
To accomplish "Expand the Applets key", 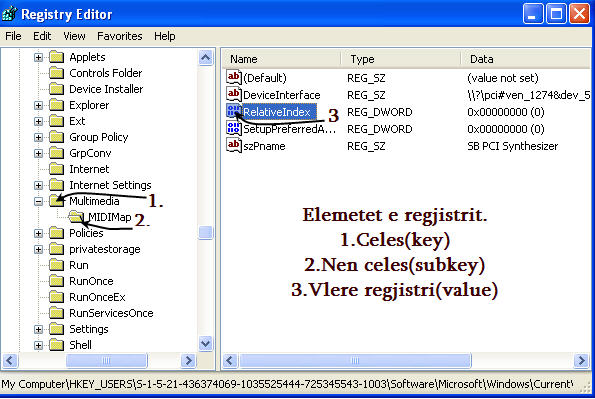I will [x=38, y=57].
